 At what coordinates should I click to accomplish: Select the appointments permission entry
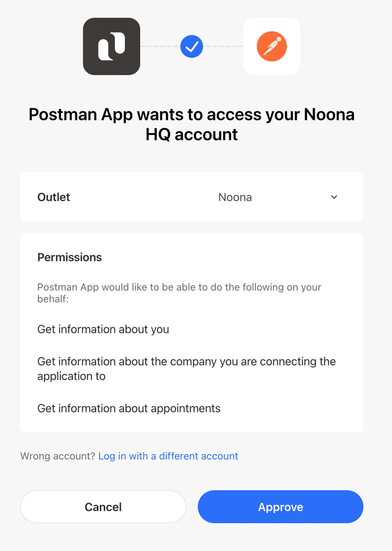click(x=128, y=408)
